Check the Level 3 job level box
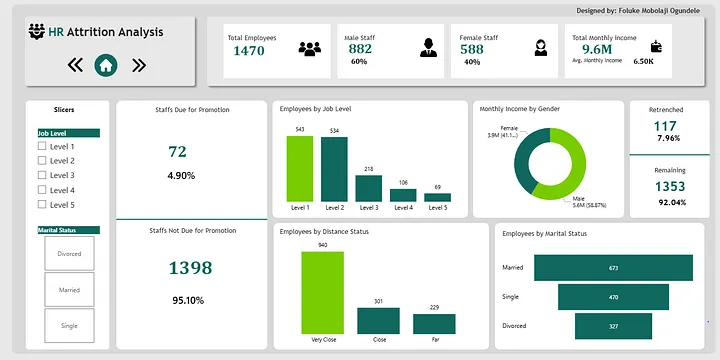Viewport: 720px width, 360px height. tap(42, 175)
